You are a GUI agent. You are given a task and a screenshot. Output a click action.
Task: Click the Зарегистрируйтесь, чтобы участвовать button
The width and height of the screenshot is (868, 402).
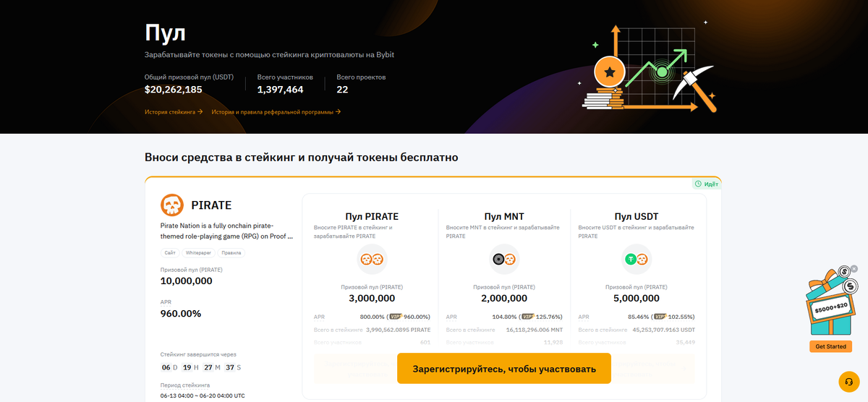point(504,369)
